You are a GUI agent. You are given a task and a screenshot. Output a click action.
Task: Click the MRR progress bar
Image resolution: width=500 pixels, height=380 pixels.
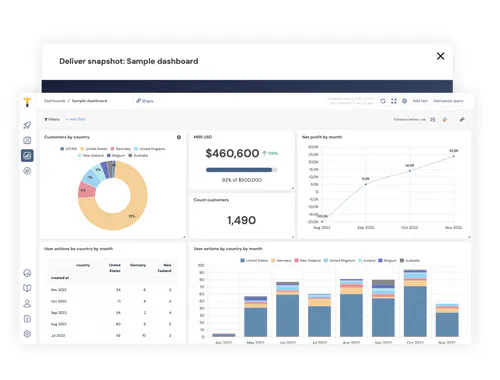click(x=242, y=170)
